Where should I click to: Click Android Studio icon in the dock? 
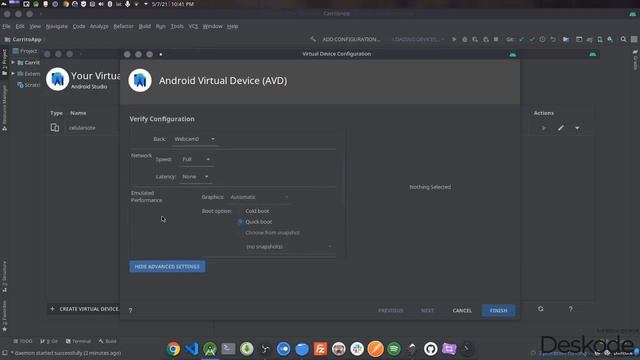[210, 349]
